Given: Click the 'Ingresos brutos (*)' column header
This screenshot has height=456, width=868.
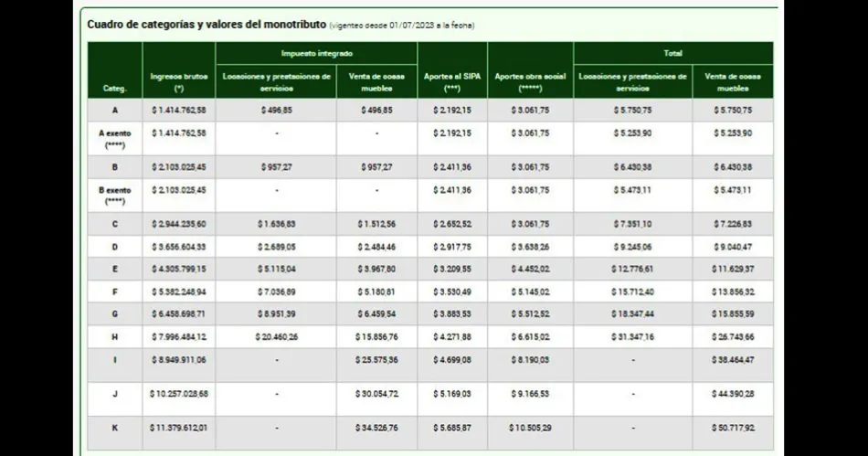Looking at the screenshot, I should [178, 83].
